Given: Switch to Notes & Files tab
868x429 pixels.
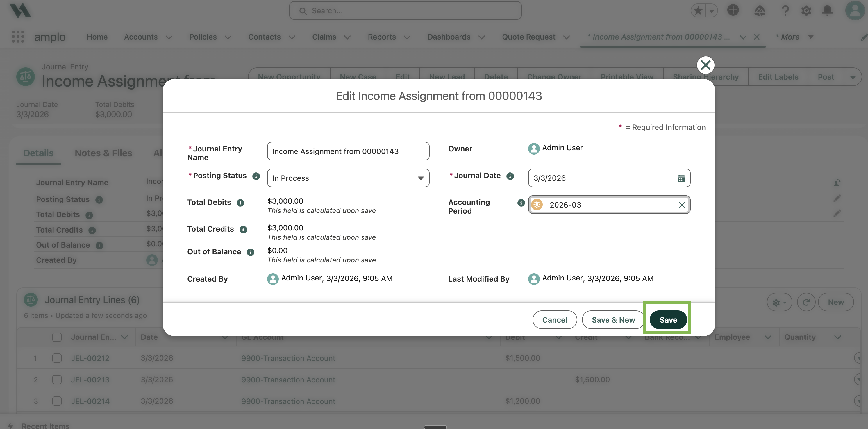Looking at the screenshot, I should (103, 153).
